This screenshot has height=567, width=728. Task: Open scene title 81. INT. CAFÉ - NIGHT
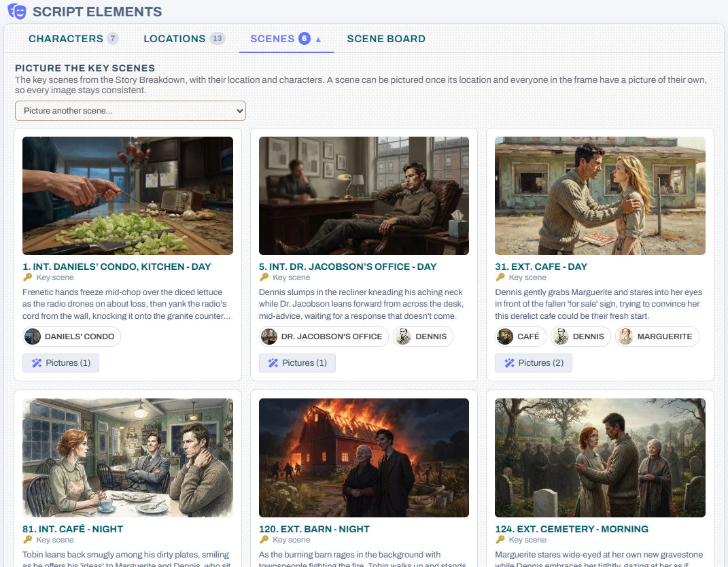[73, 529]
